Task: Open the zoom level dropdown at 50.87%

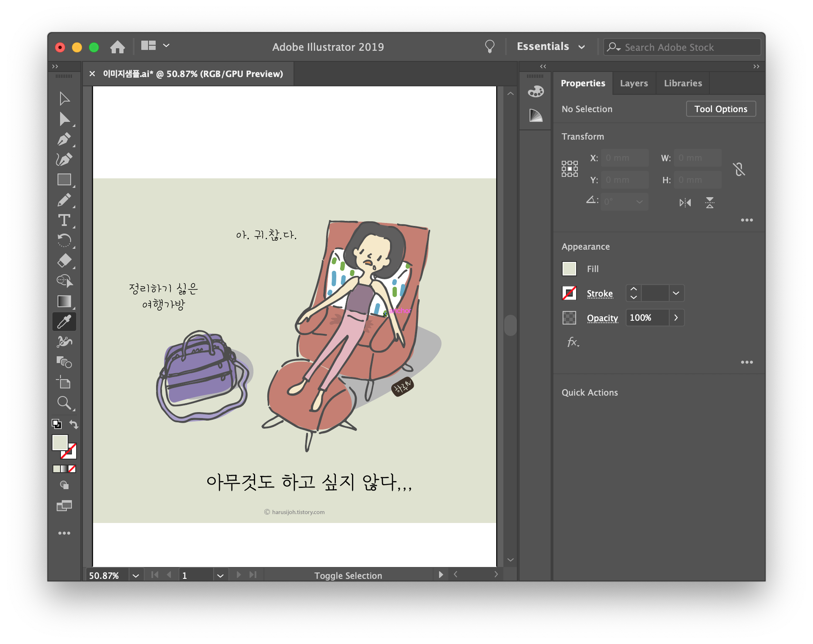Action: click(135, 575)
